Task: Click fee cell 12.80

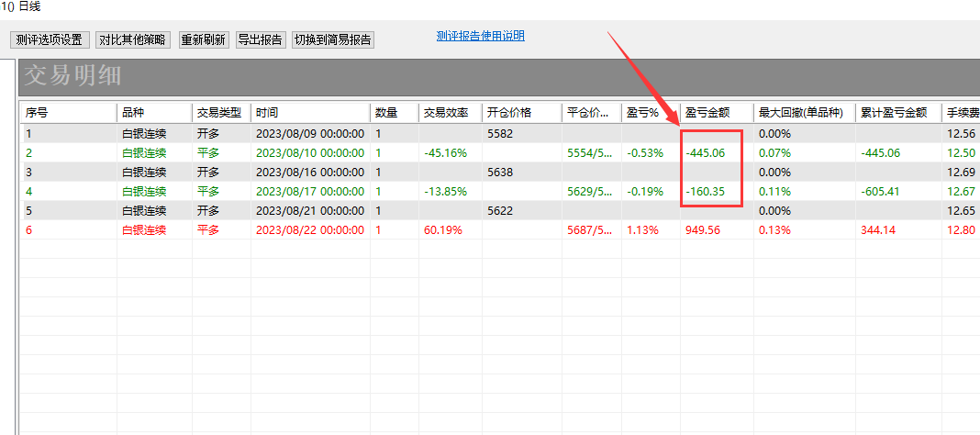Action: click(961, 230)
